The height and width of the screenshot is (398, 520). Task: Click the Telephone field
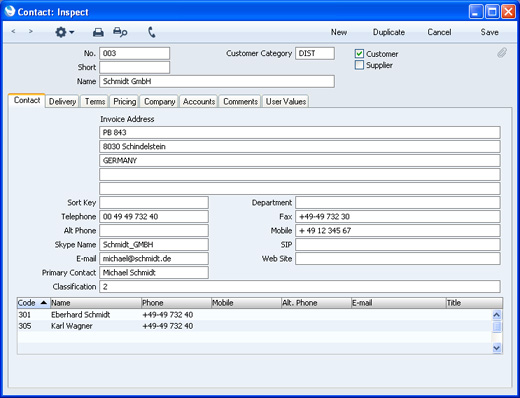pos(154,216)
